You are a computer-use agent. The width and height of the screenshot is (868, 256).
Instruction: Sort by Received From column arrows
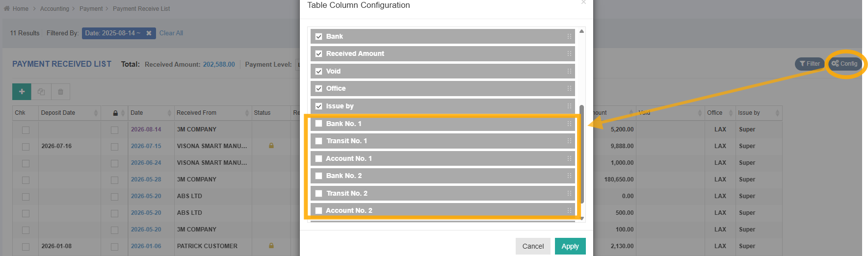(x=247, y=113)
